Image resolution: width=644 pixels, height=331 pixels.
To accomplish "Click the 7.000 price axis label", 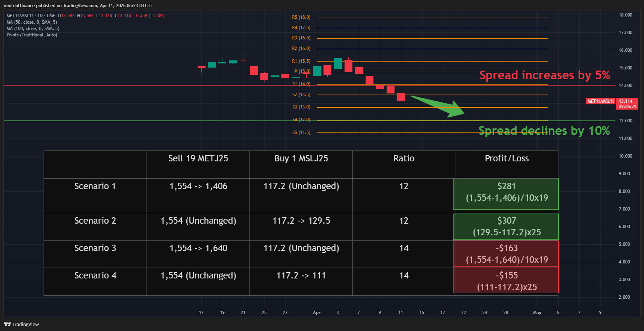I will (624, 209).
